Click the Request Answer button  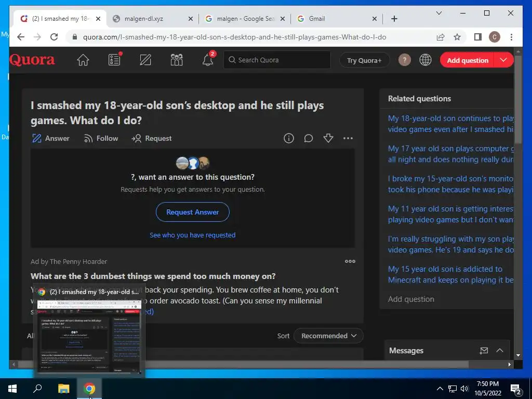pyautogui.click(x=192, y=212)
